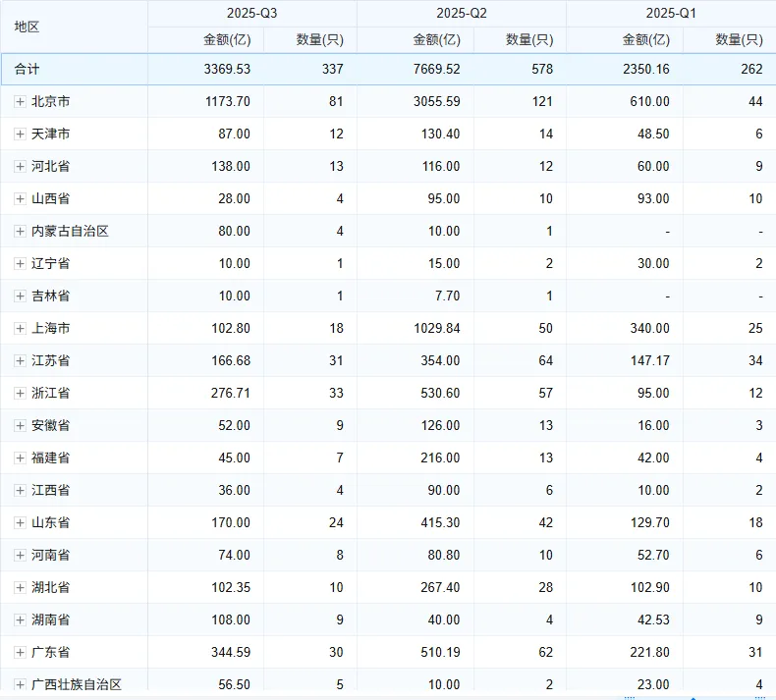Image resolution: width=776 pixels, height=700 pixels.
Task: Select the 福建省 row label
Action: coord(50,458)
